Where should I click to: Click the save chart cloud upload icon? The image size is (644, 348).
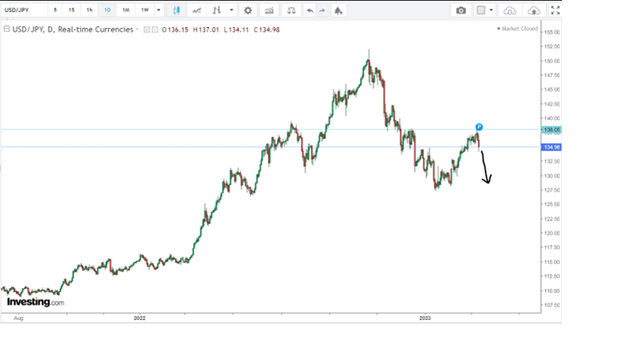(534, 10)
